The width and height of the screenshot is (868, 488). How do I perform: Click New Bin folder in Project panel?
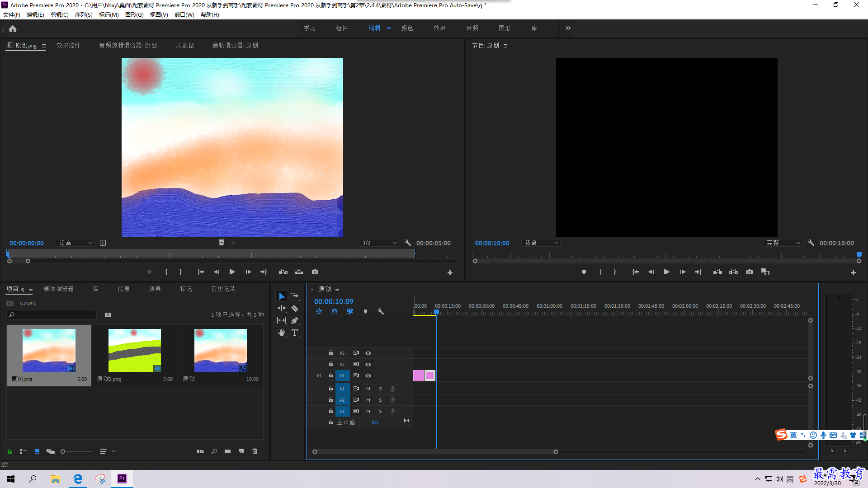(x=227, y=451)
